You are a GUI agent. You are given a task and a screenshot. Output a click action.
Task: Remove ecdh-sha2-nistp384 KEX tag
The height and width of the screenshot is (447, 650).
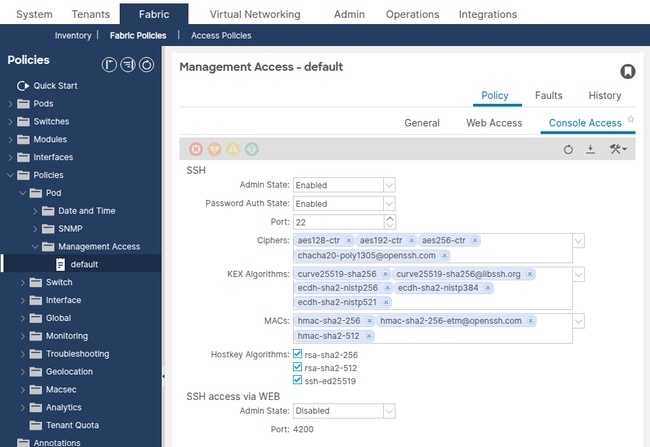[x=488, y=288]
